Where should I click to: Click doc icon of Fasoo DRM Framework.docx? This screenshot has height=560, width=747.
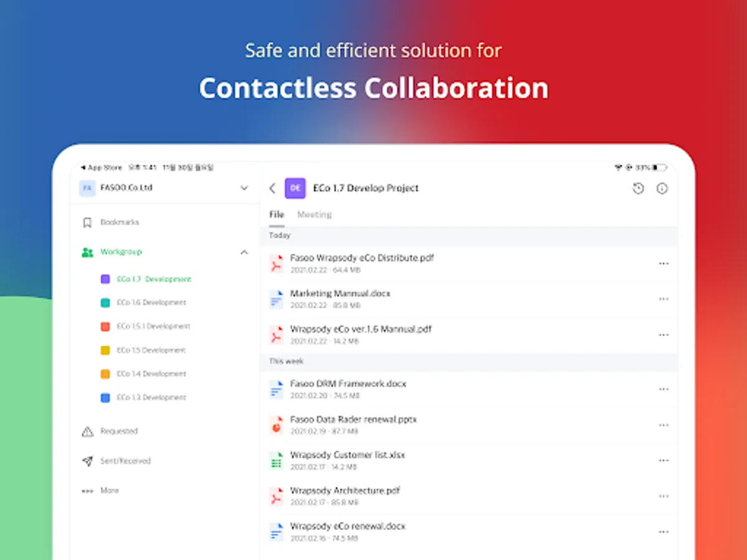pos(276,390)
